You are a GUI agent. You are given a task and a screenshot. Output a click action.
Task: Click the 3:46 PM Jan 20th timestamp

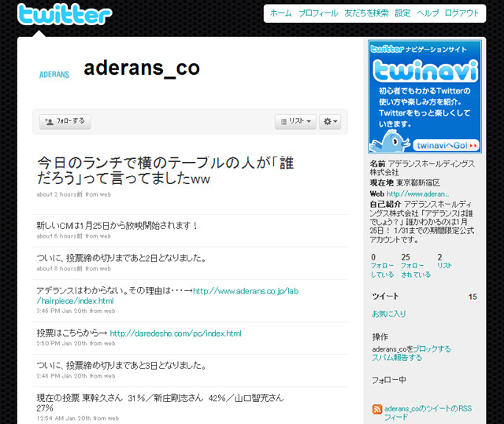tap(76, 311)
